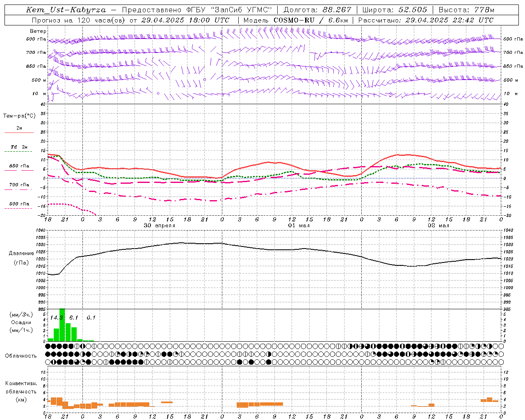The height and width of the screenshot is (420, 525).
Task: Click the Осадки precipitation label
Action: point(21,322)
